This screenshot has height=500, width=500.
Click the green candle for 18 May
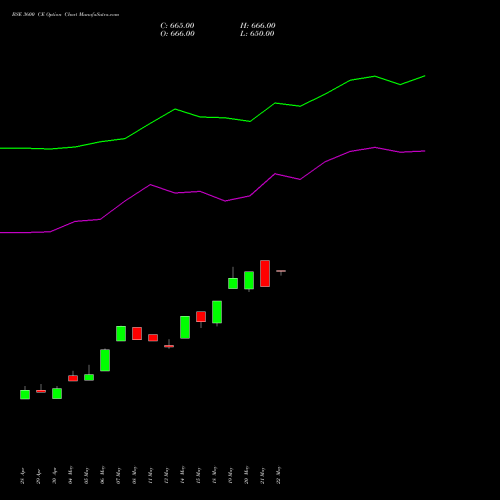point(217,312)
